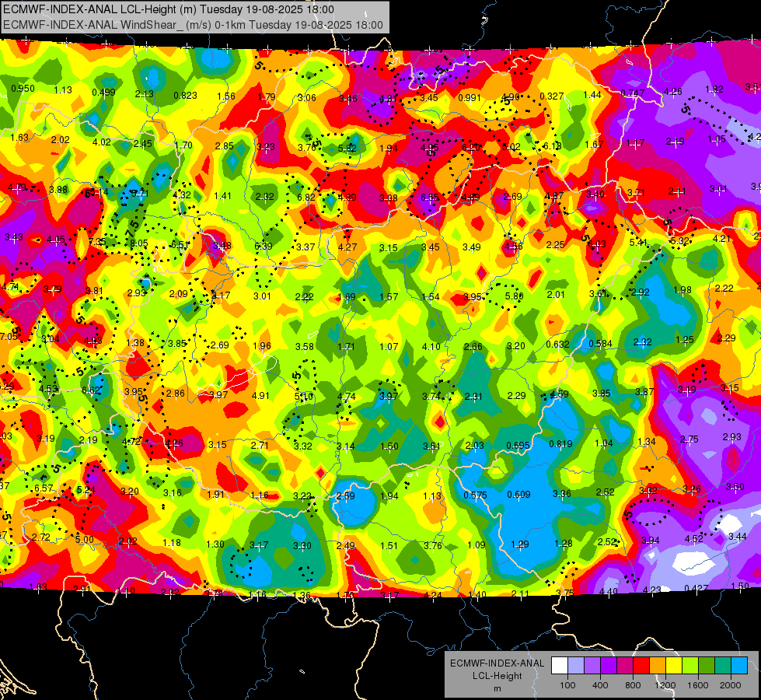
Task: Click the 400 label on the legend
Action: coord(600,685)
